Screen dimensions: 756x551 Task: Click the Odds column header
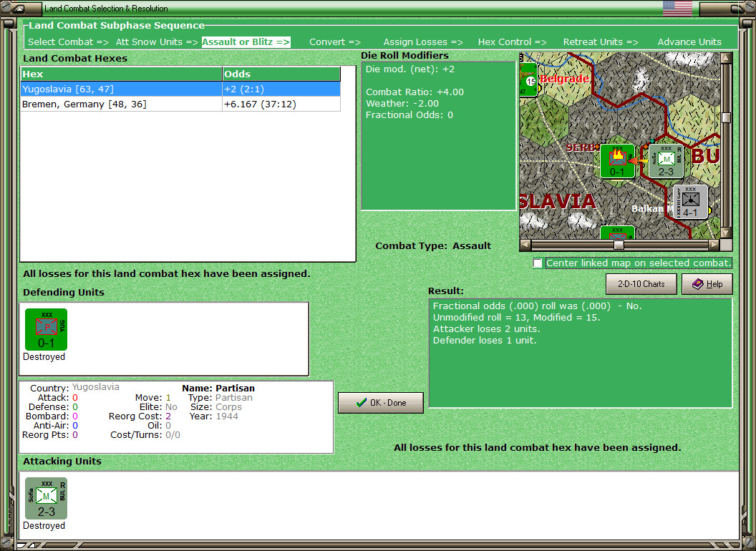tap(281, 74)
